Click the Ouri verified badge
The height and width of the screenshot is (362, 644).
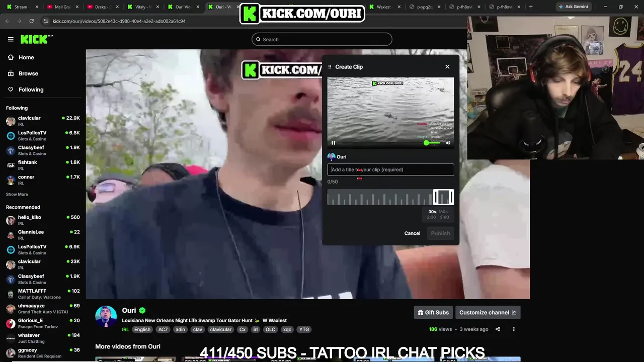pyautogui.click(x=142, y=311)
